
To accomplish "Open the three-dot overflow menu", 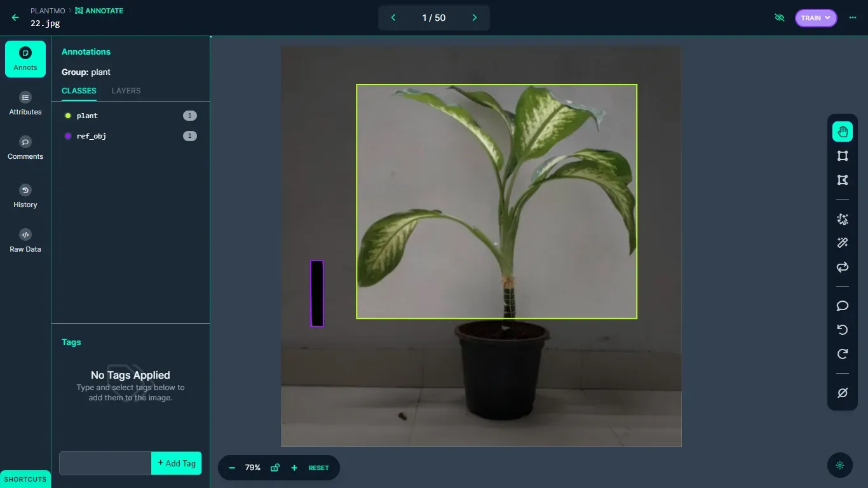I will point(853,18).
